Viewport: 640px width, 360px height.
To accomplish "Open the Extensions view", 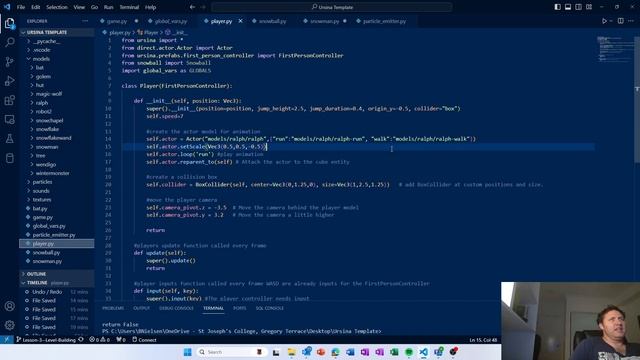I will 9,100.
